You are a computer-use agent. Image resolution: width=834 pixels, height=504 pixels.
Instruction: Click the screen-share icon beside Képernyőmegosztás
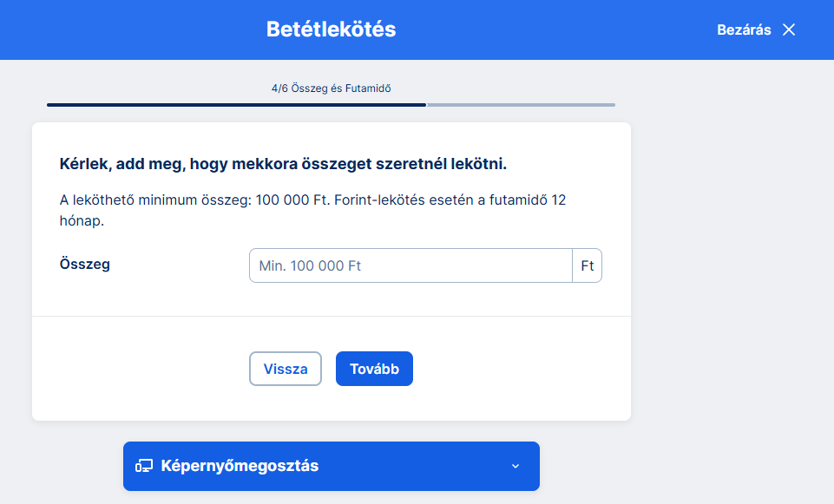click(x=144, y=466)
